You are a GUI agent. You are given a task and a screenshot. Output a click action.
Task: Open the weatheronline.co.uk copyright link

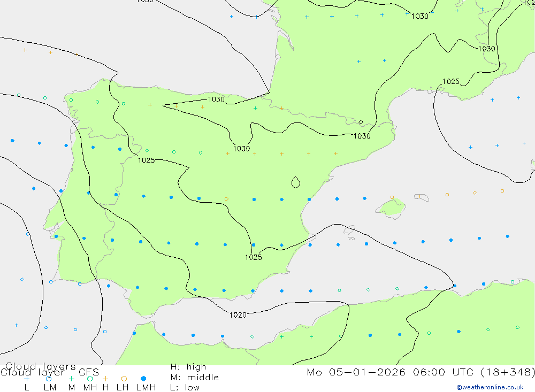490,387
